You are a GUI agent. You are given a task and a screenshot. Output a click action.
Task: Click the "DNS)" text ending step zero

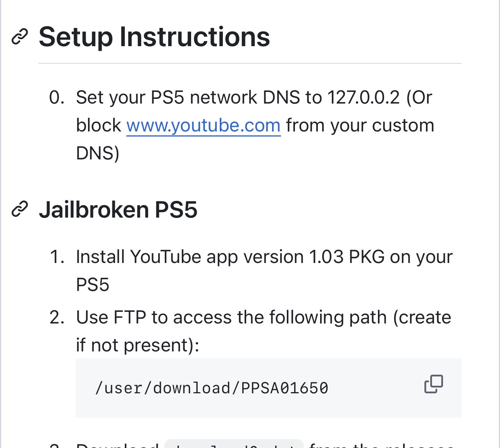click(x=98, y=153)
